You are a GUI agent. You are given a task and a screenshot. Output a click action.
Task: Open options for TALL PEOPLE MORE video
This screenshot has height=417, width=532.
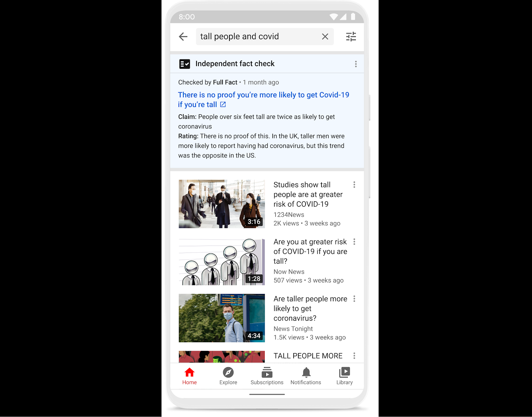click(354, 356)
